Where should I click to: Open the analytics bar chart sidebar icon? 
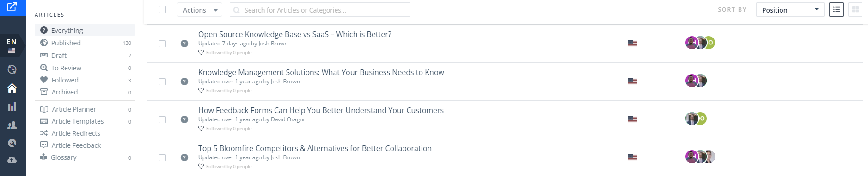(x=12, y=107)
